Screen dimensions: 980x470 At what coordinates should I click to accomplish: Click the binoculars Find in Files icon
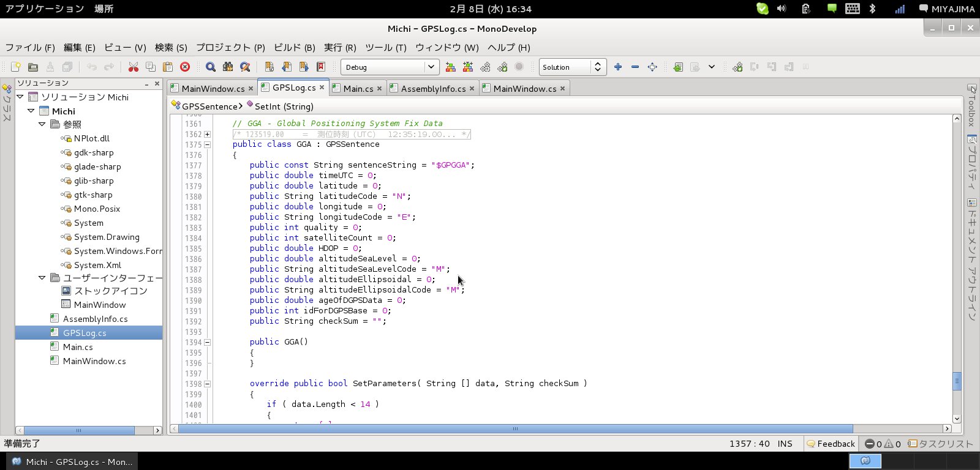(228, 67)
